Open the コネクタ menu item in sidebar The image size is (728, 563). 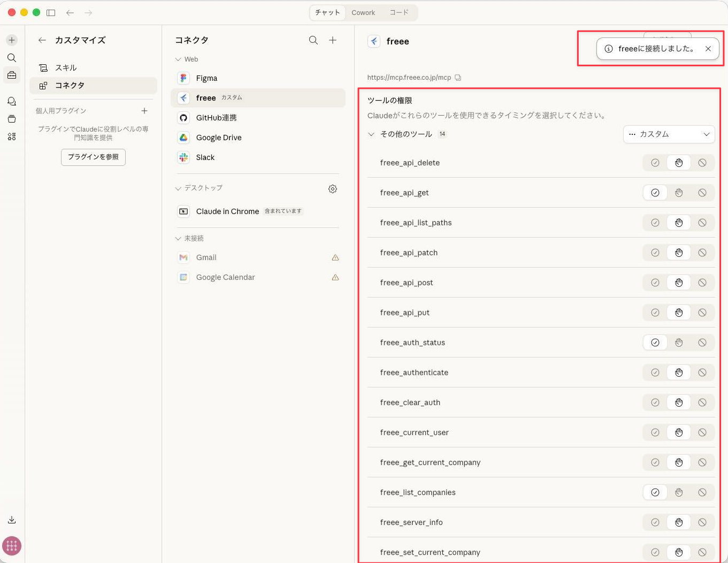pos(93,86)
